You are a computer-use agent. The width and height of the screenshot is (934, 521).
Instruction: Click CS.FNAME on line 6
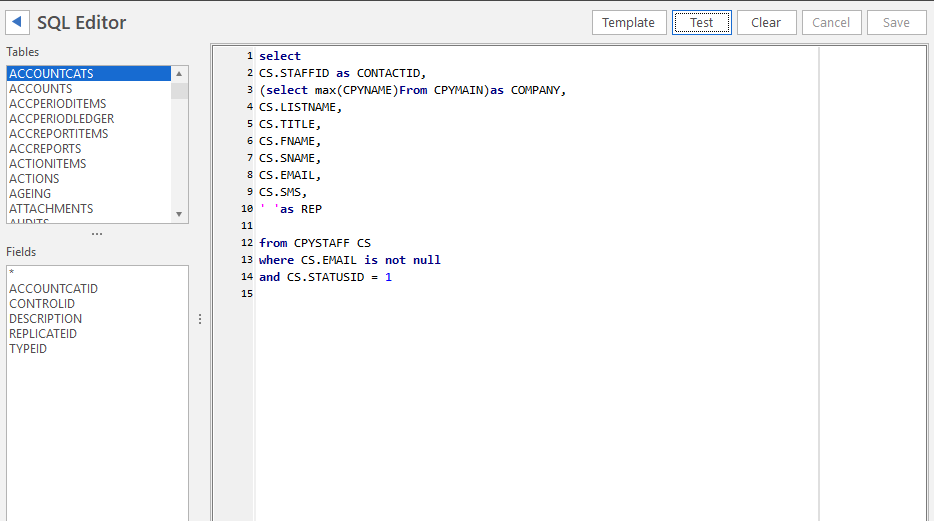(x=287, y=141)
